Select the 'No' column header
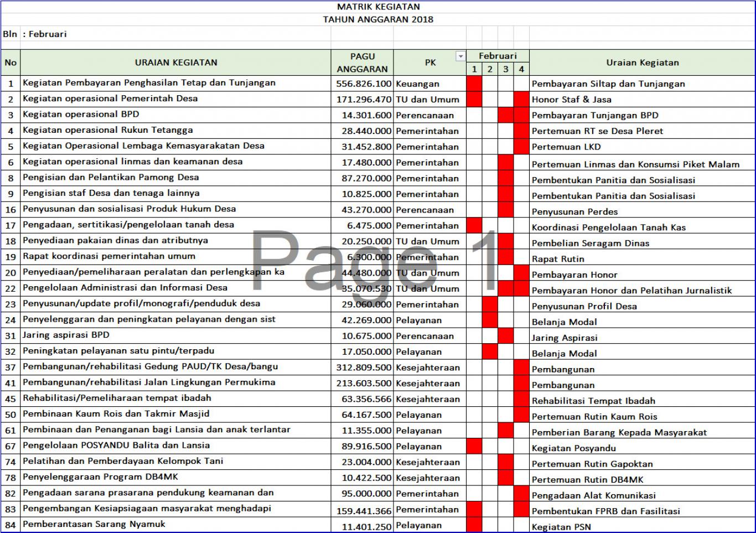Screen dimensions: 756x533 point(11,63)
